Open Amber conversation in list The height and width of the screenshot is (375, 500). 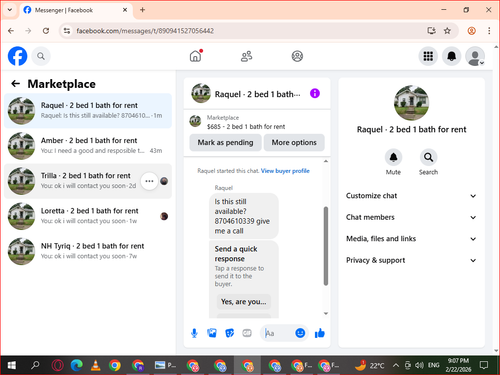[x=88, y=146]
